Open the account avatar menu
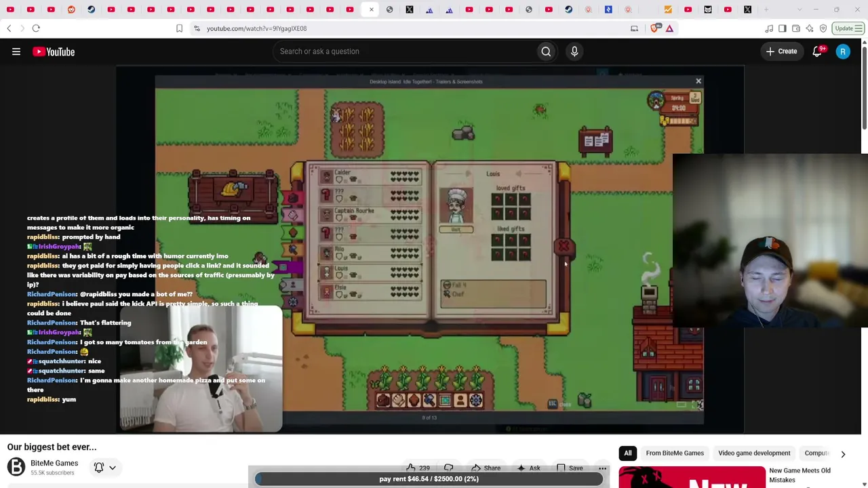 843,52
